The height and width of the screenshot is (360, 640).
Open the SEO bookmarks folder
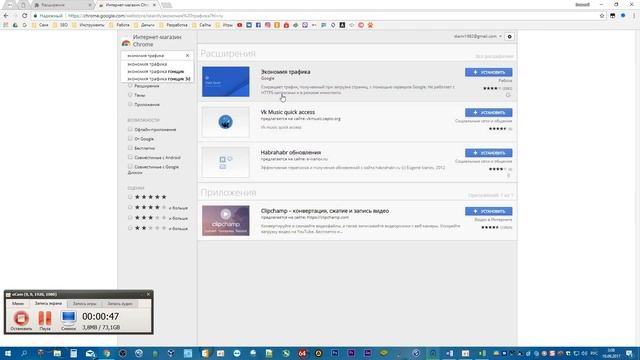coord(60,25)
